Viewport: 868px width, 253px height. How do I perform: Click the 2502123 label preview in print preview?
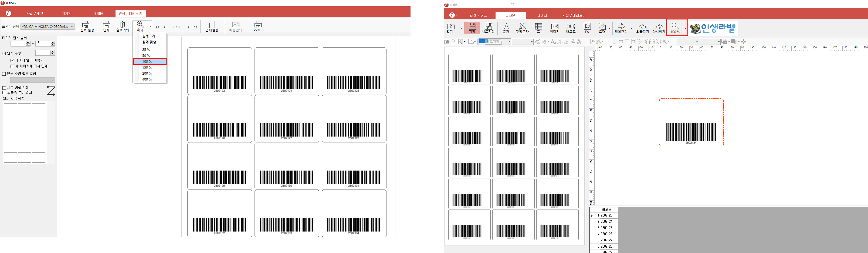(x=219, y=71)
